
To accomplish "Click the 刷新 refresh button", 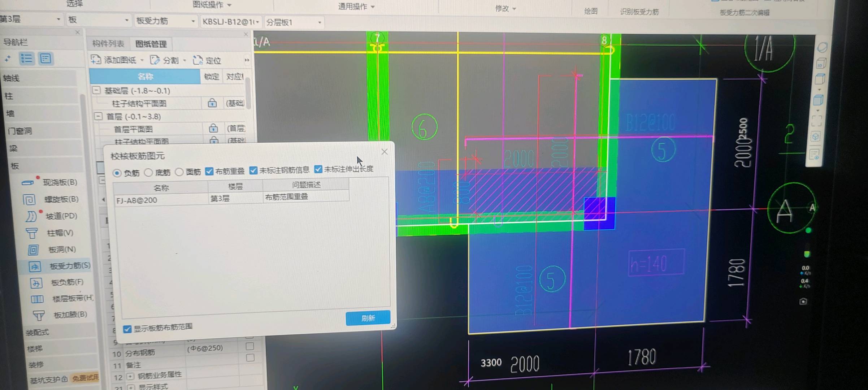I will point(368,318).
